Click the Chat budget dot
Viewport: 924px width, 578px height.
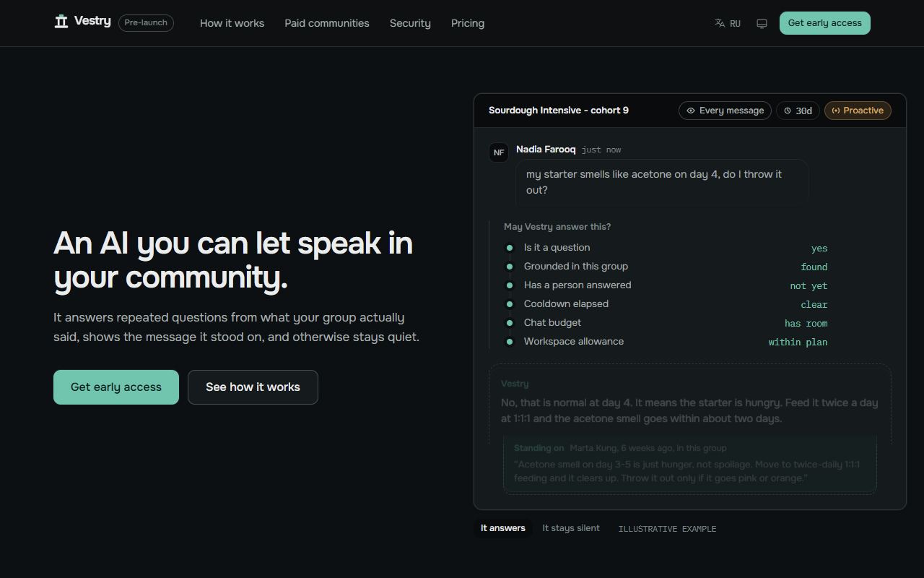509,323
